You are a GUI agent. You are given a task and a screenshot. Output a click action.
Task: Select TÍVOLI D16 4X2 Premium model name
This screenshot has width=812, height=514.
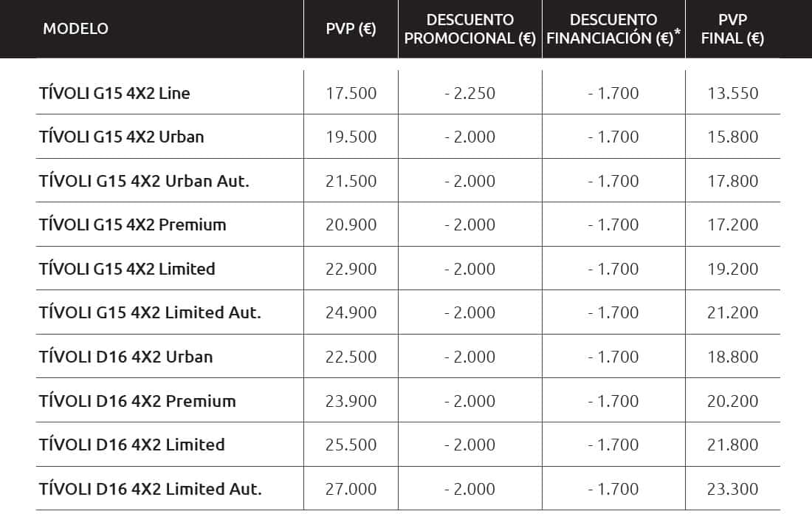(137, 400)
